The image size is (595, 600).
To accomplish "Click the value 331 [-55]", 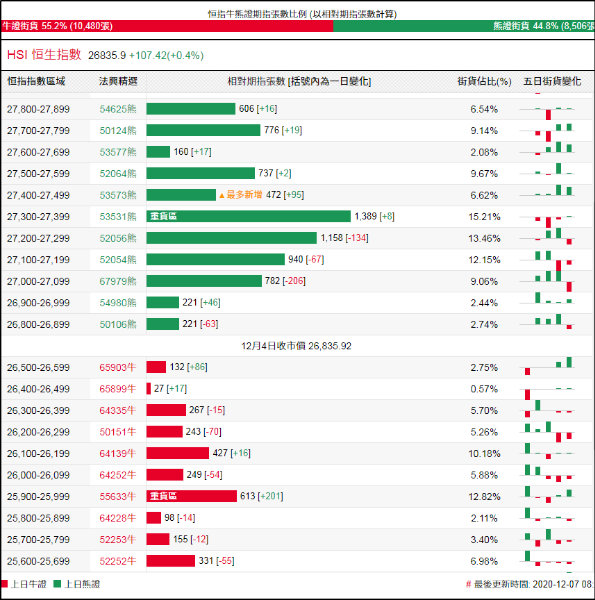I will [x=217, y=561].
